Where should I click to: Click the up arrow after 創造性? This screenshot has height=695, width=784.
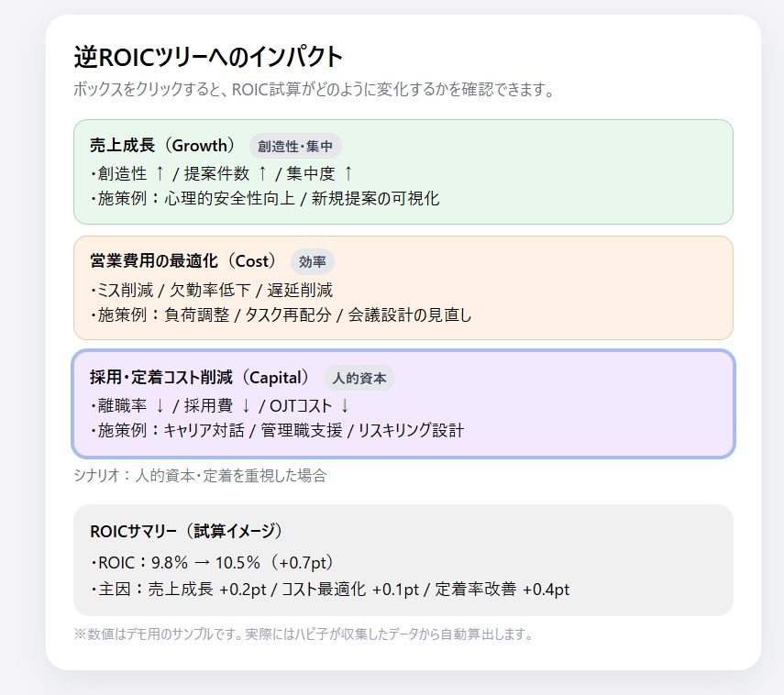(x=160, y=172)
